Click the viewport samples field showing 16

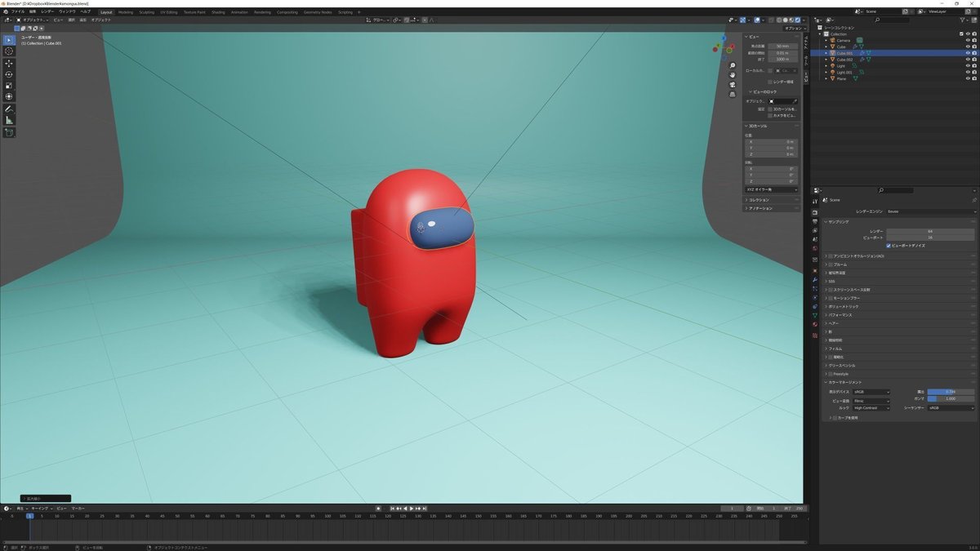pyautogui.click(x=930, y=238)
